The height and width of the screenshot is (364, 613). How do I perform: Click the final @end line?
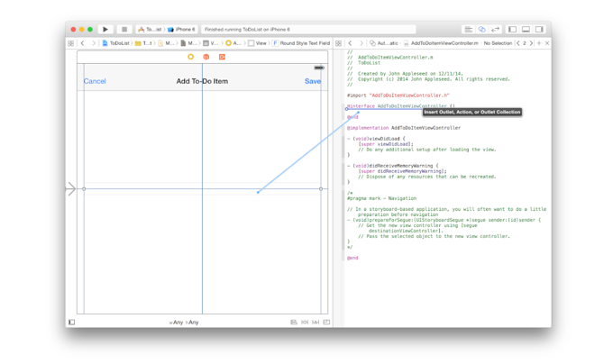352,259
